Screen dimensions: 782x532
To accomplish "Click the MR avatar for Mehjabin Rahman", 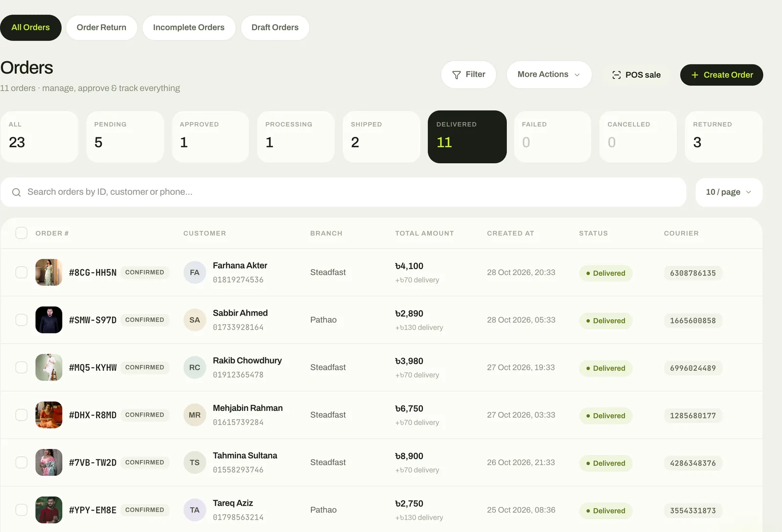I will coord(195,415).
